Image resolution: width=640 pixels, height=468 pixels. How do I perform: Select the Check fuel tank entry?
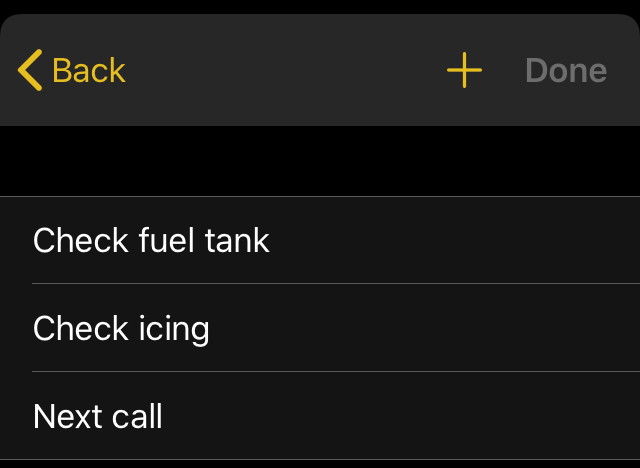[320, 240]
